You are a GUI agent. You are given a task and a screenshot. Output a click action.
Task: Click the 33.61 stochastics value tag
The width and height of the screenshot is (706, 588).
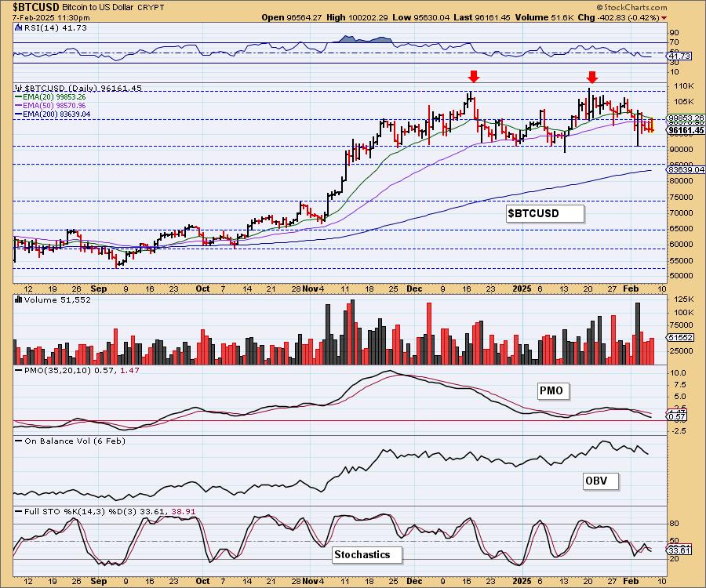[x=679, y=550]
